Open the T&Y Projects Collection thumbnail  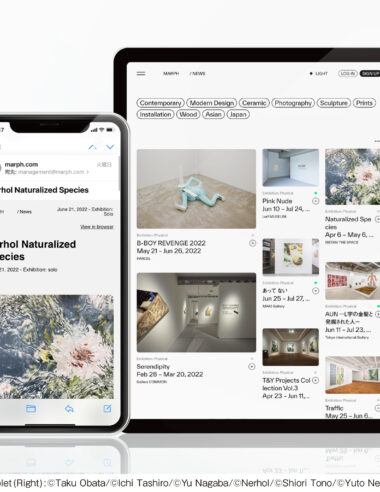point(290,347)
